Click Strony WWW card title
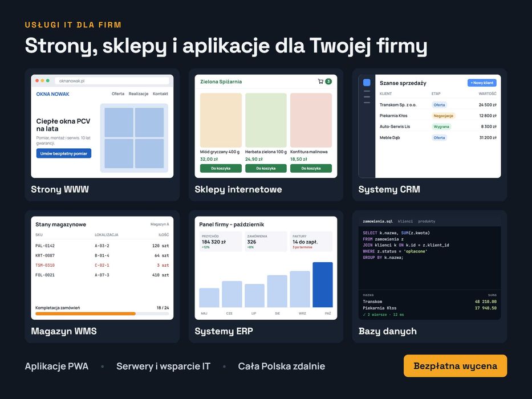Viewport: 532px width, 399px height. click(x=60, y=189)
